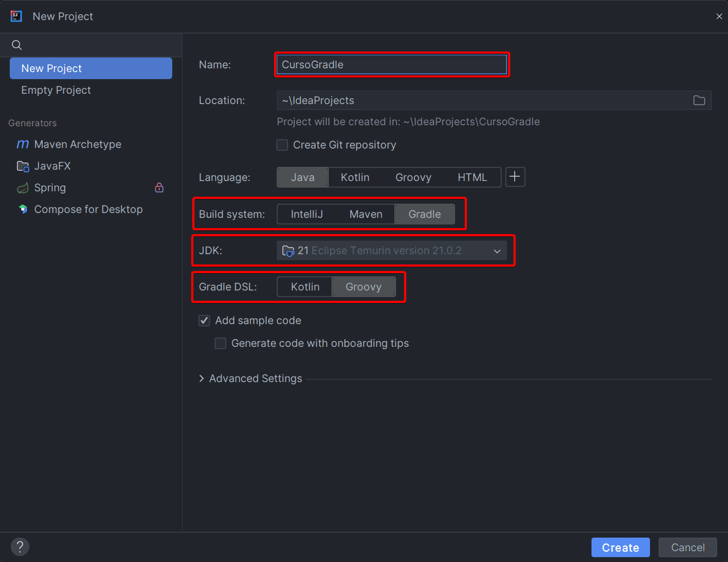Click the Compose for Desktop icon

click(x=23, y=209)
